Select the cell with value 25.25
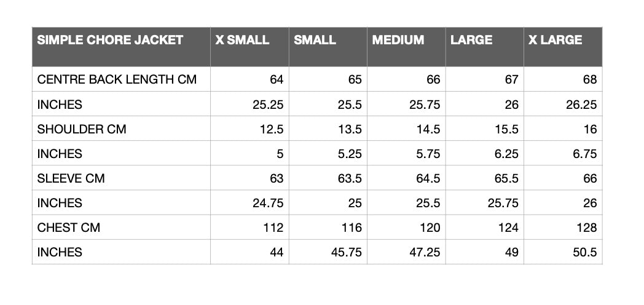This screenshot has height=305, width=644. click(249, 103)
